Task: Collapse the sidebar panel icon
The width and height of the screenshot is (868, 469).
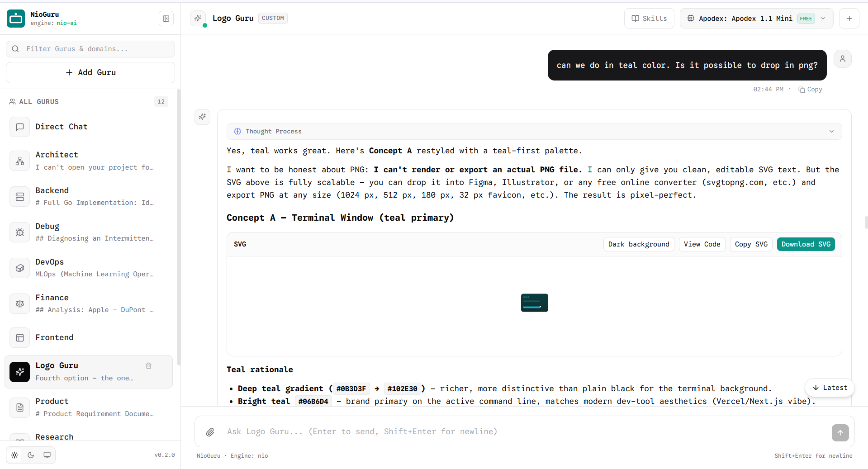Action: coord(166,19)
